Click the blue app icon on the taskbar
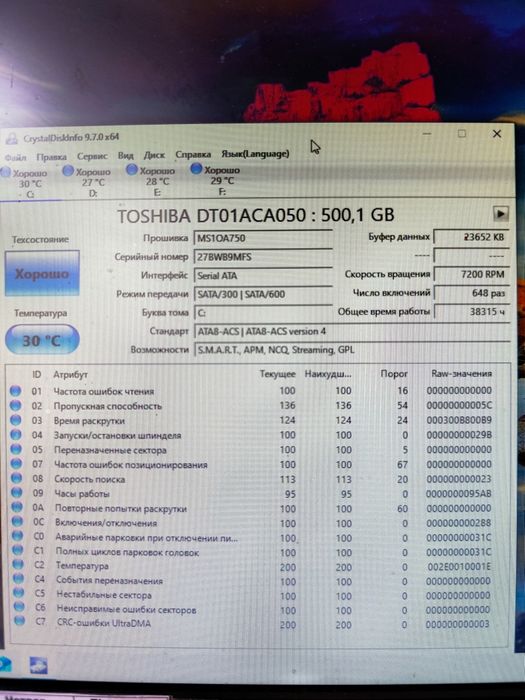This screenshot has height=700, width=525. pyautogui.click(x=39, y=666)
